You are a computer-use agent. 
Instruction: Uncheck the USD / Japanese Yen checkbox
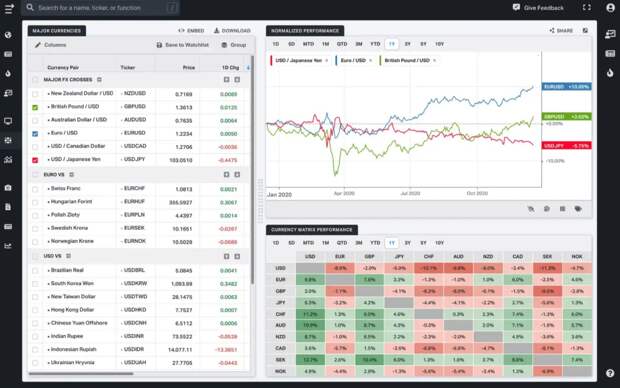tap(35, 160)
